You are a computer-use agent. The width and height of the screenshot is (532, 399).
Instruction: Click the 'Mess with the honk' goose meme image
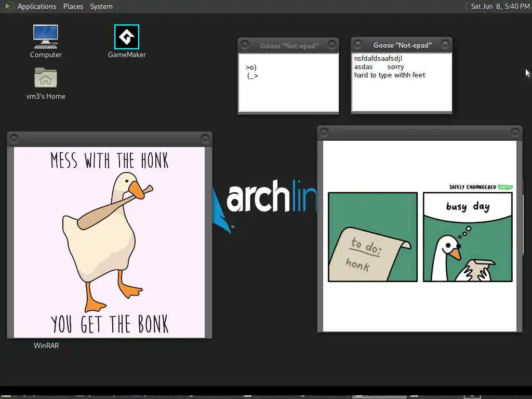tap(109, 242)
